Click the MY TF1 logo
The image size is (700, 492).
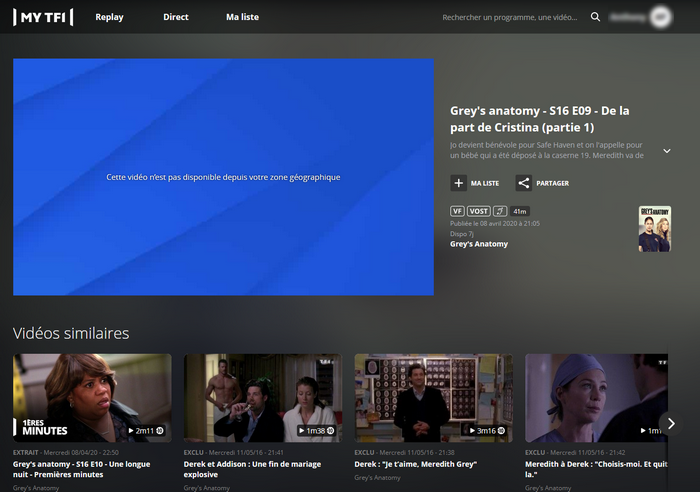point(43,17)
